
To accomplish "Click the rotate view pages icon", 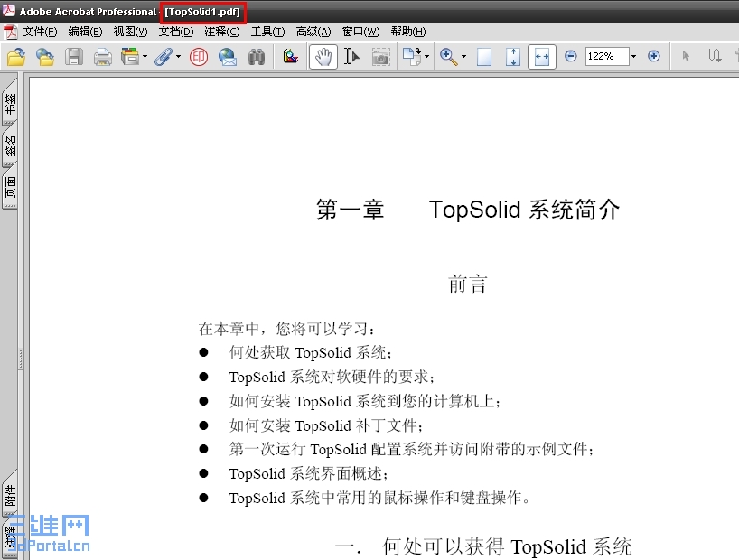I will point(411,57).
